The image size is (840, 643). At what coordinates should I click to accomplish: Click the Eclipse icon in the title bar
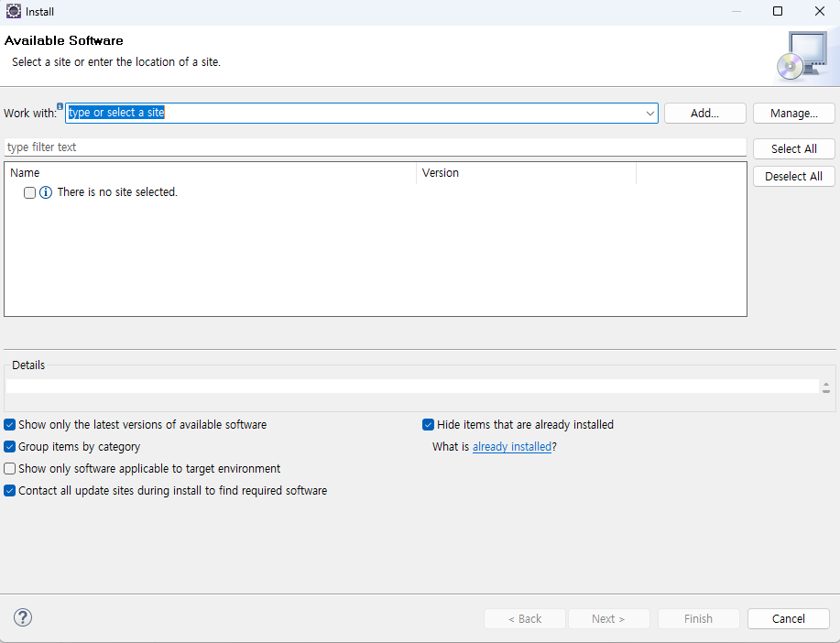pos(14,11)
